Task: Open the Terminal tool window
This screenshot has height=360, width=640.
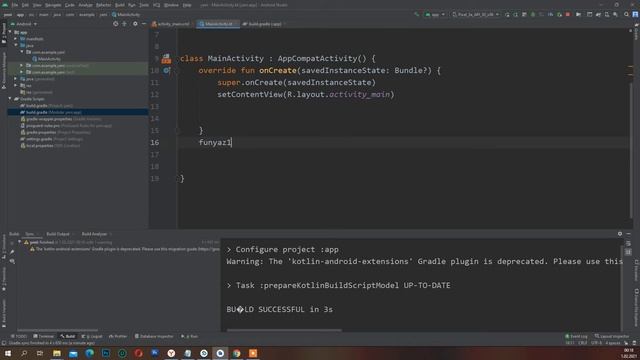Action: tap(43, 336)
